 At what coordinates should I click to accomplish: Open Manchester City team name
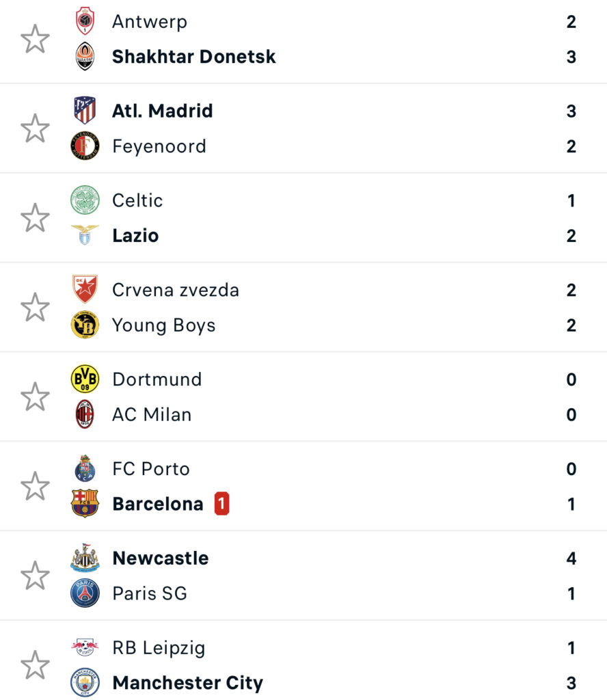pos(187,683)
